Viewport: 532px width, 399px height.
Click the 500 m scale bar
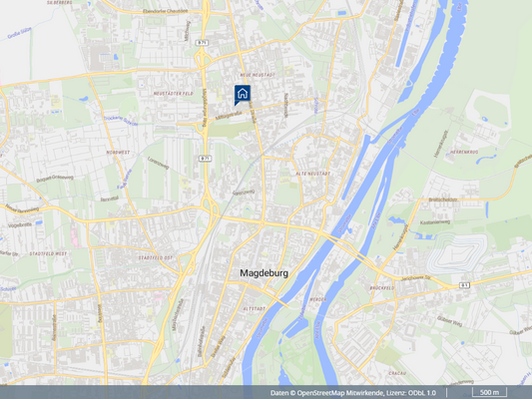(x=489, y=392)
